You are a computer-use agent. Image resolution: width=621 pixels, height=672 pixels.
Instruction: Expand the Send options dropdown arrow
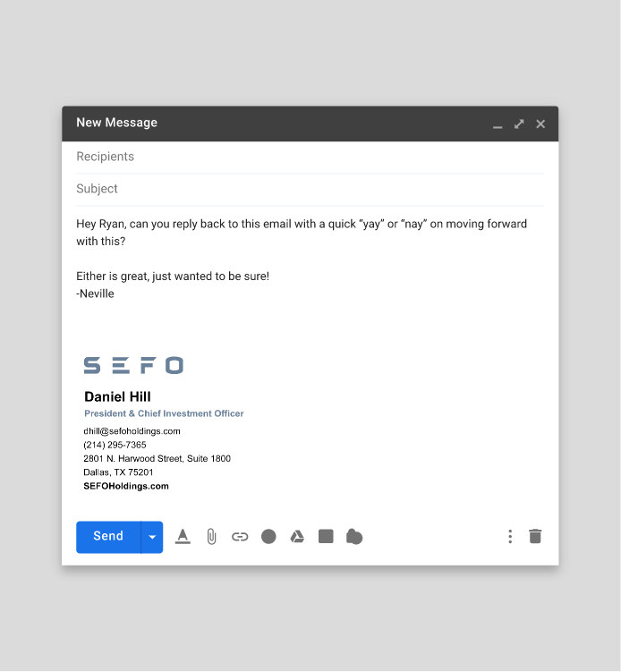[152, 537]
